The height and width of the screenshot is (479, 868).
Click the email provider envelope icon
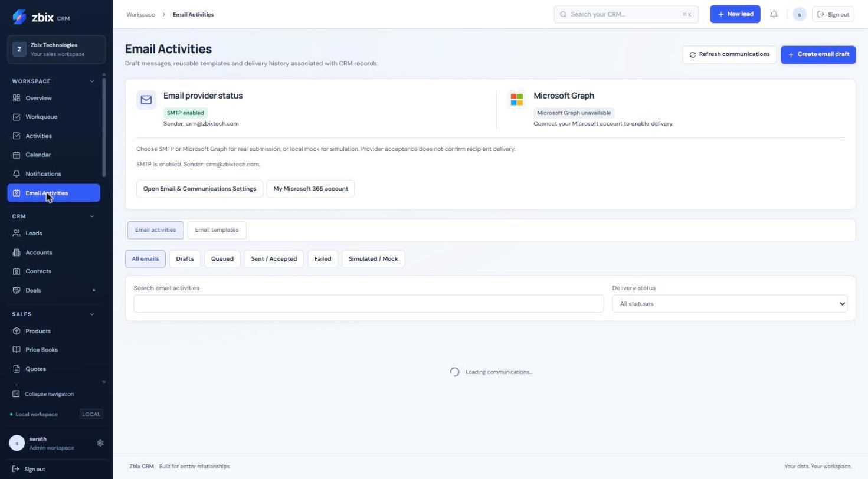(x=146, y=100)
